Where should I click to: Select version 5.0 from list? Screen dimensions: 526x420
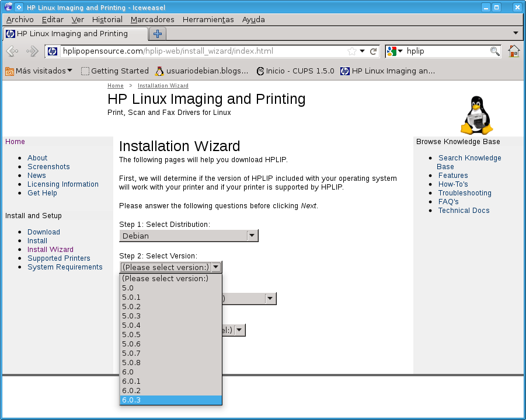(x=170, y=288)
